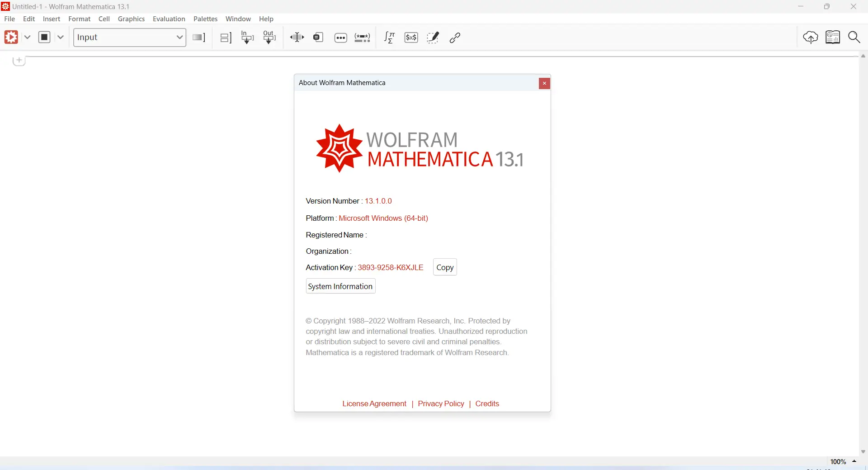Open the documentation center icon
Viewport: 868px width, 470px height.
click(833, 38)
